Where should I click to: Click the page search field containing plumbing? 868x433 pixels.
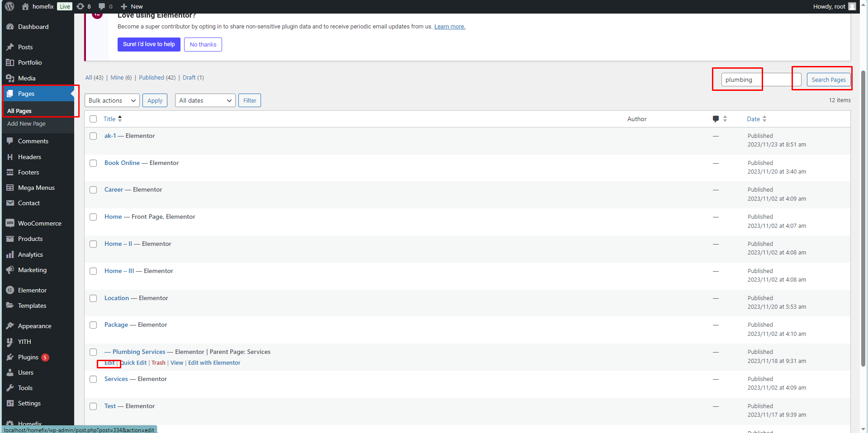(x=761, y=80)
